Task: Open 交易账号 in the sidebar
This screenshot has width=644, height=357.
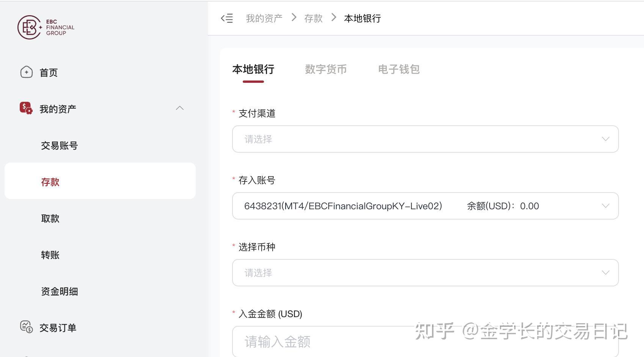Action: coord(60,145)
